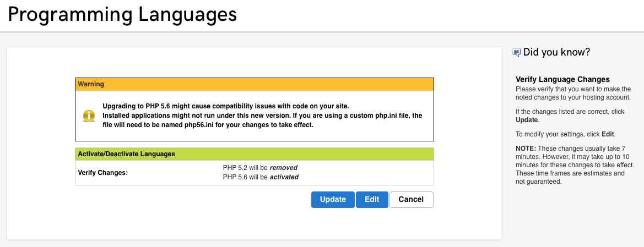Click the orange Warning header bar
Screen dimensions: 644x247
pyautogui.click(x=254, y=84)
